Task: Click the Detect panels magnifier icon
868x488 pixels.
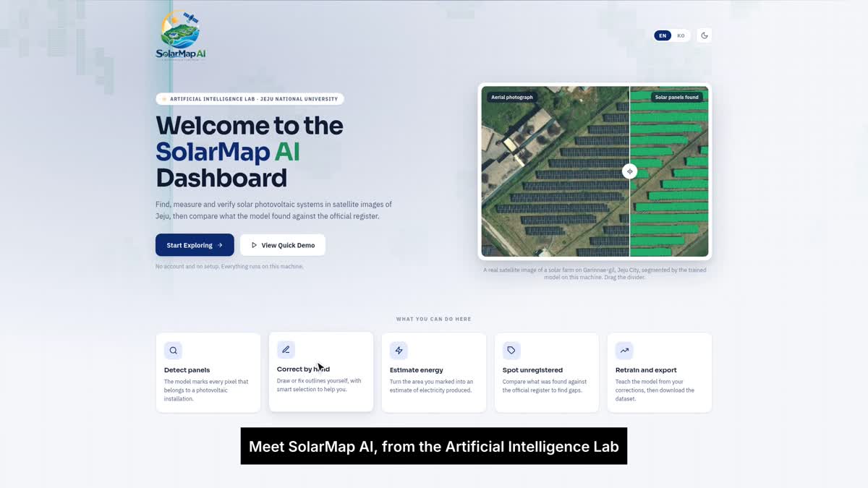Action: (173, 351)
